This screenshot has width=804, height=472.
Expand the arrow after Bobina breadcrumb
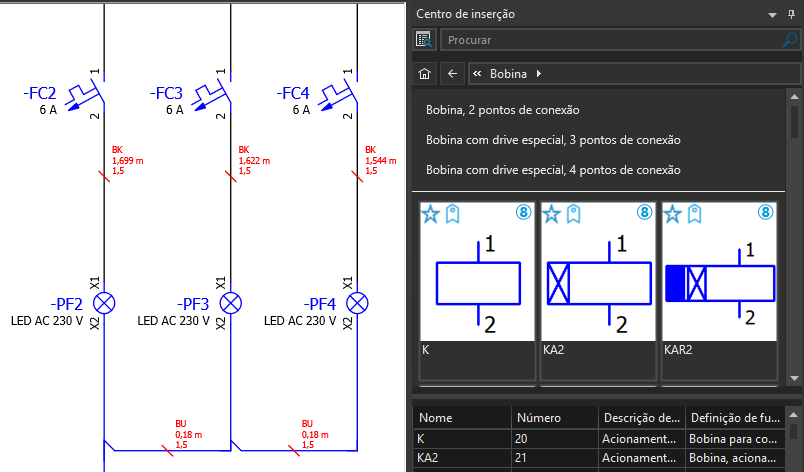click(539, 74)
